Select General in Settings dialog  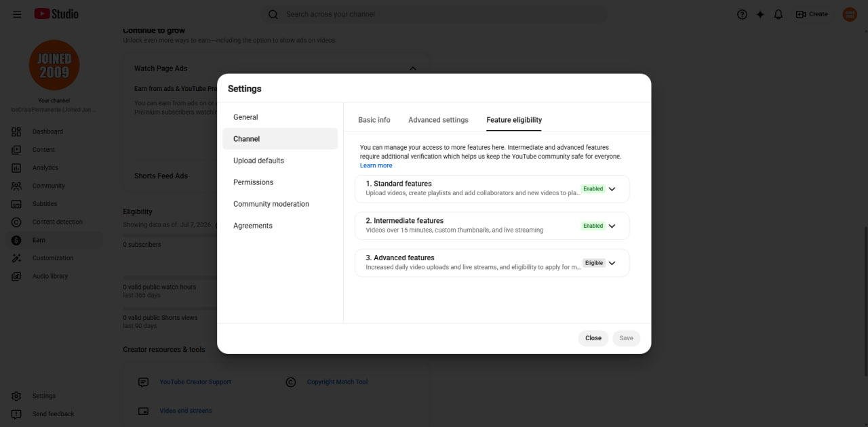click(x=280, y=117)
